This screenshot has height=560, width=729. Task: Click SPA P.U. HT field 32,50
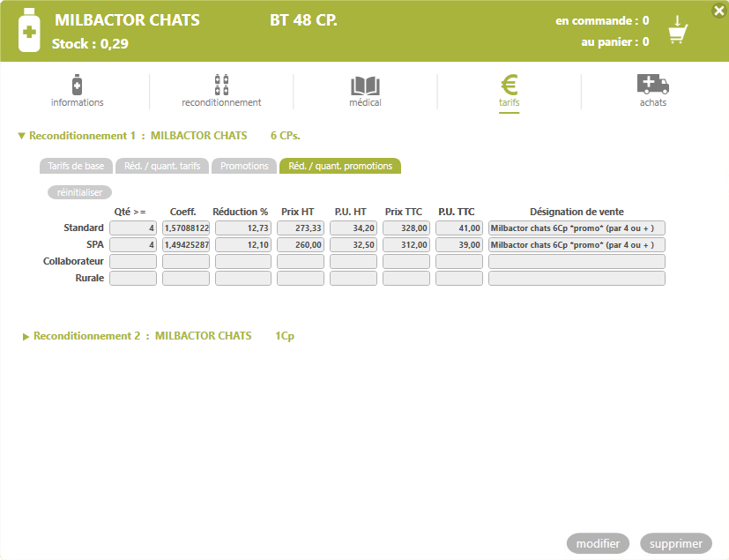(x=353, y=244)
